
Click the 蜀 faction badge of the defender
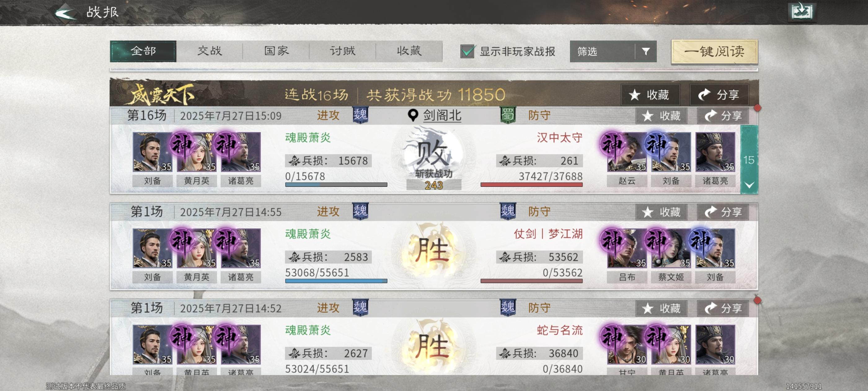[x=508, y=115]
